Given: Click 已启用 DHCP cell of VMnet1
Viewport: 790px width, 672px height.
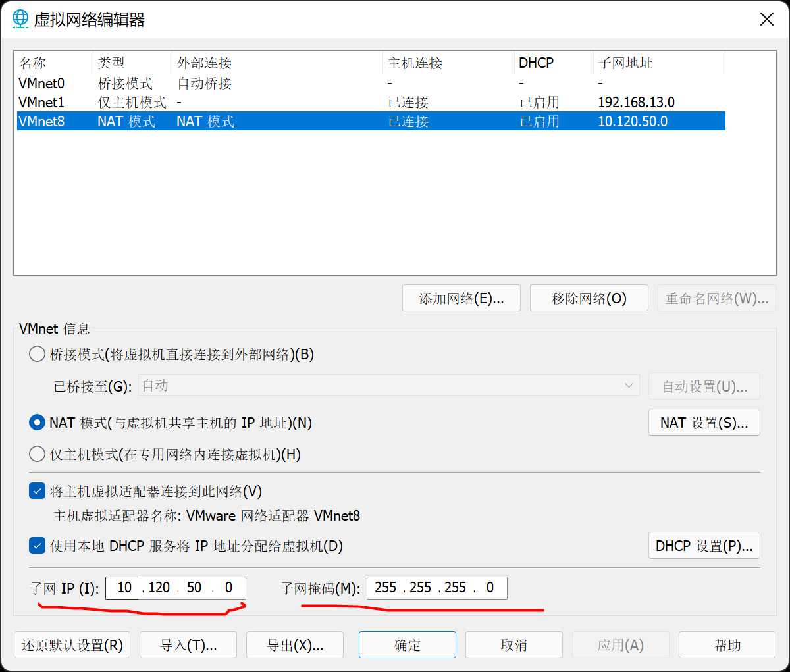Looking at the screenshot, I should 540,102.
